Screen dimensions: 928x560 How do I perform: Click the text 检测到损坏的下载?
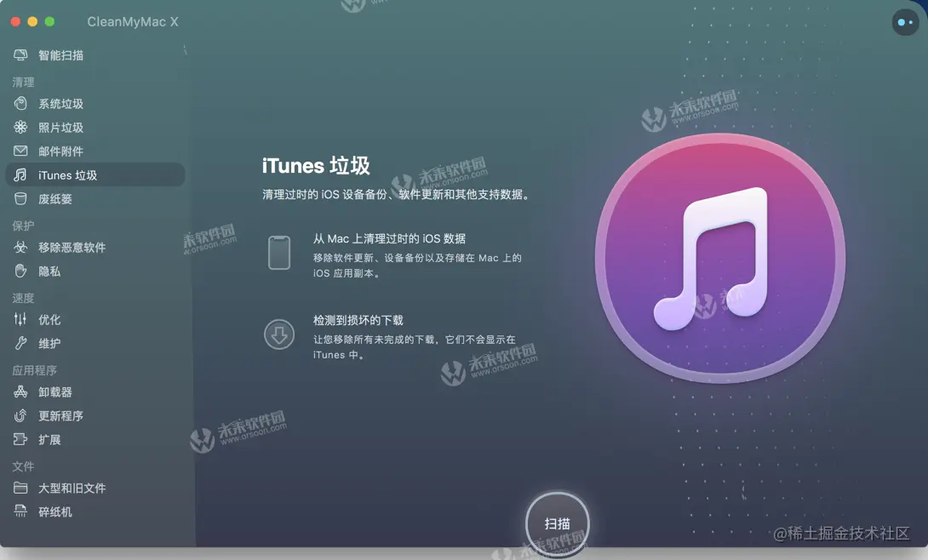(x=358, y=320)
